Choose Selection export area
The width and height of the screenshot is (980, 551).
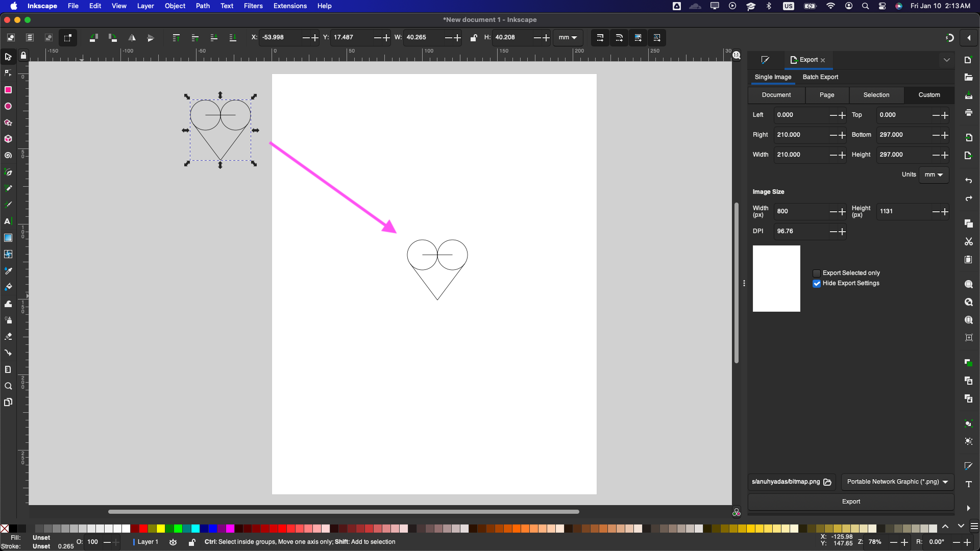tap(876, 95)
